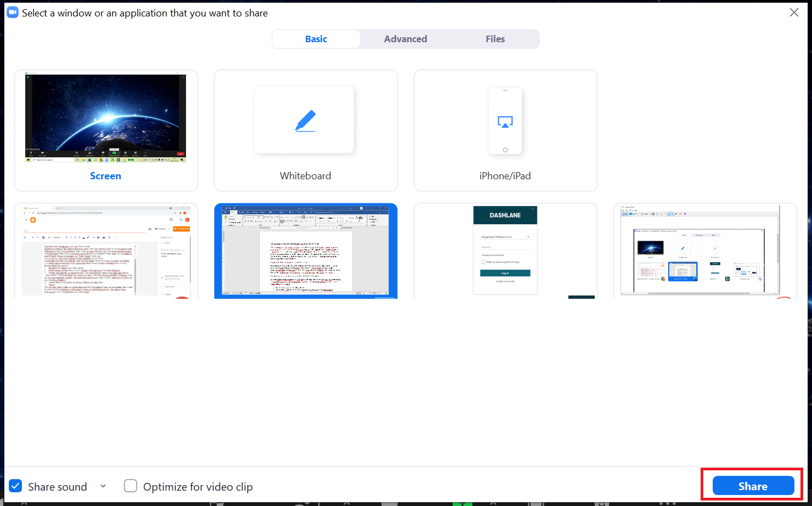Select the Snipping Tool window thumbnail

point(705,251)
